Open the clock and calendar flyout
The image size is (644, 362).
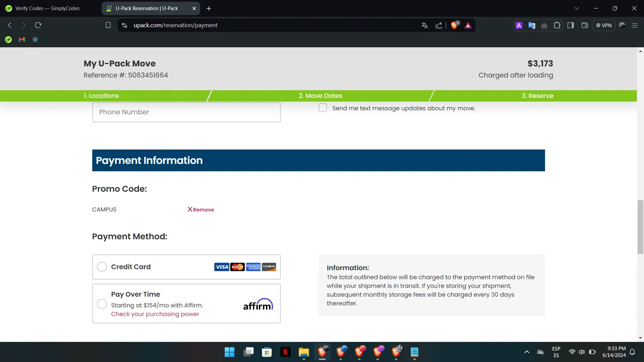coord(614,352)
